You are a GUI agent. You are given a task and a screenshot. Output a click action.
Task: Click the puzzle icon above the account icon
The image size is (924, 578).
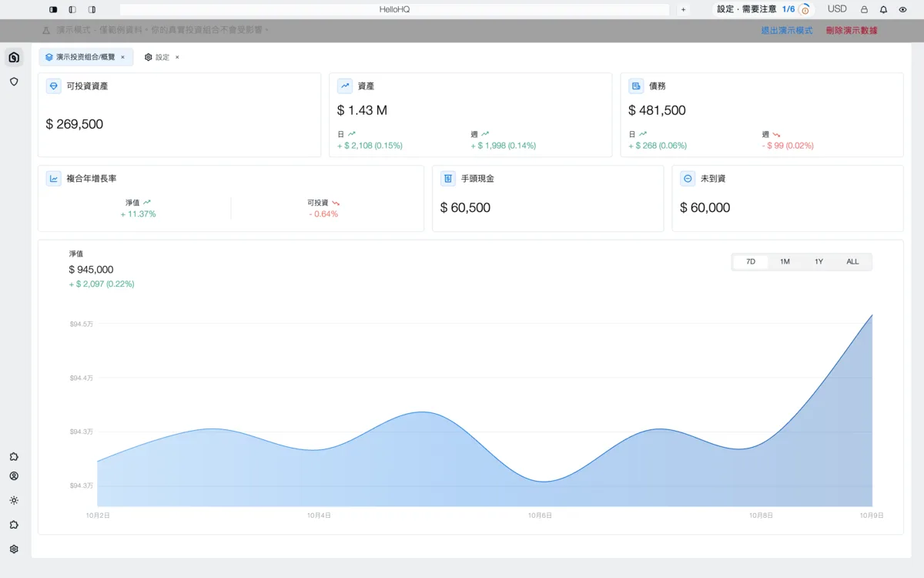[x=13, y=457]
